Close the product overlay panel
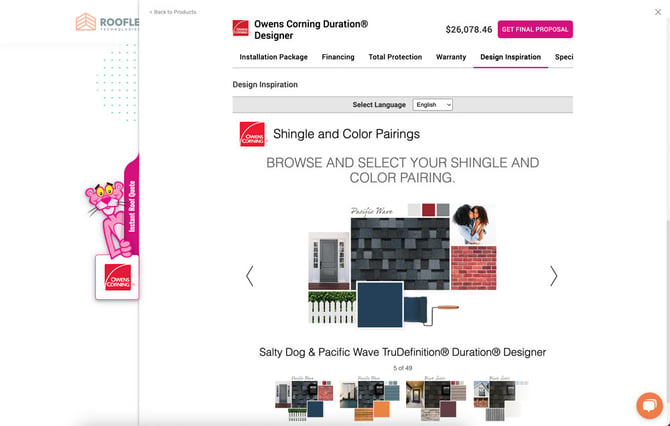Viewport: 670px width, 426px height. pyautogui.click(x=658, y=12)
